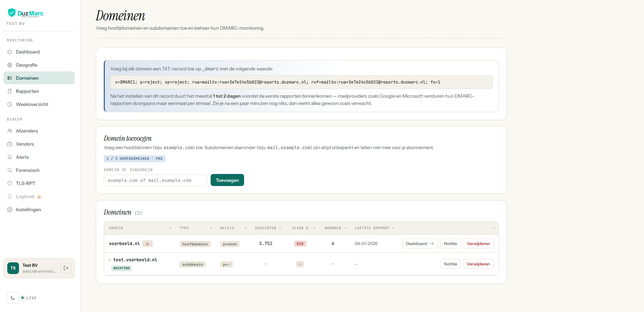Toggle dark mode with moon icon
The width and height of the screenshot is (644, 312).
click(13, 298)
